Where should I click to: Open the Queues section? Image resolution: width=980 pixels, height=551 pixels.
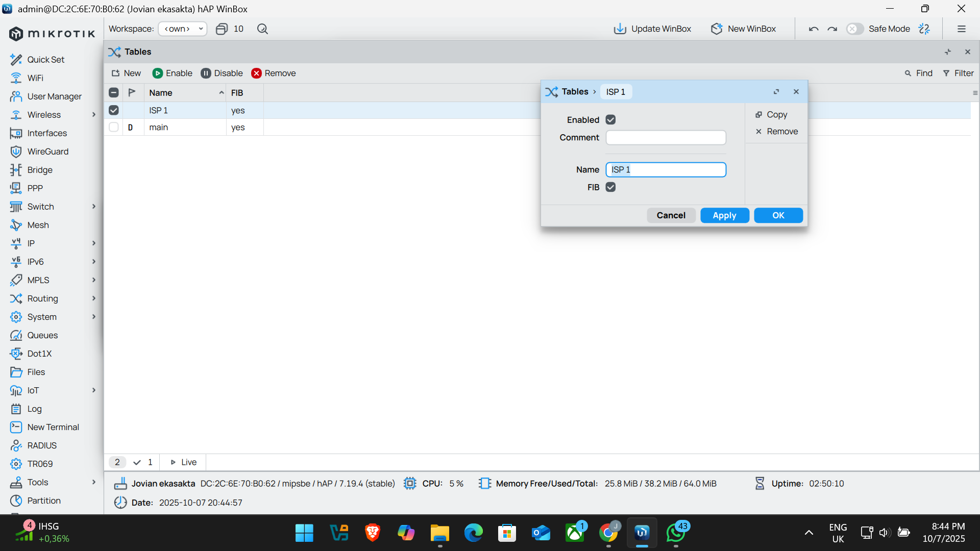coord(42,335)
